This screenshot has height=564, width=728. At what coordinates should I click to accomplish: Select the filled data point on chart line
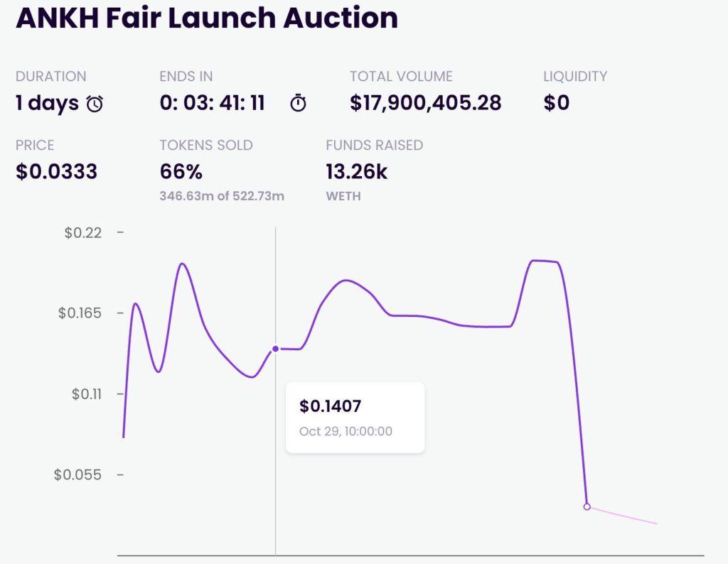[275, 349]
